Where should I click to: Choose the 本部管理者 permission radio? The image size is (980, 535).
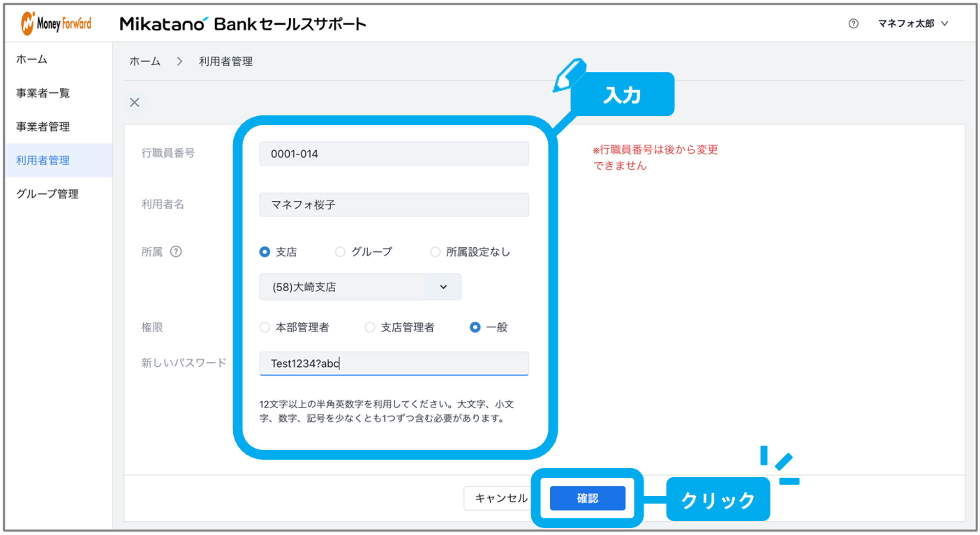click(x=265, y=327)
